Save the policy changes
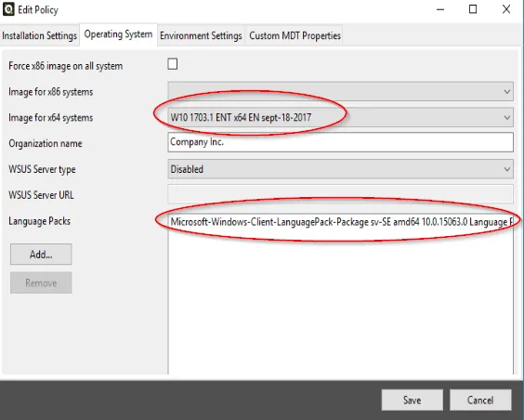Viewport: 524px width, 420px height. 413,400
